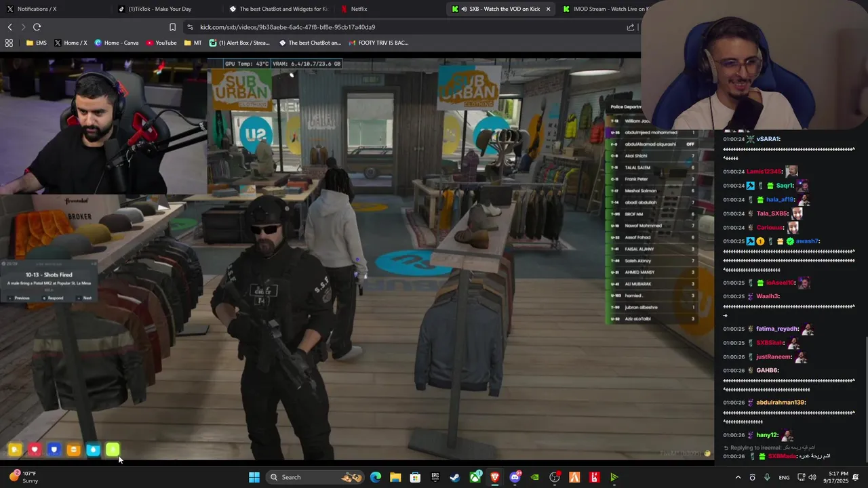Go back with the browser back arrow
The height and width of the screenshot is (488, 868).
click(9, 27)
